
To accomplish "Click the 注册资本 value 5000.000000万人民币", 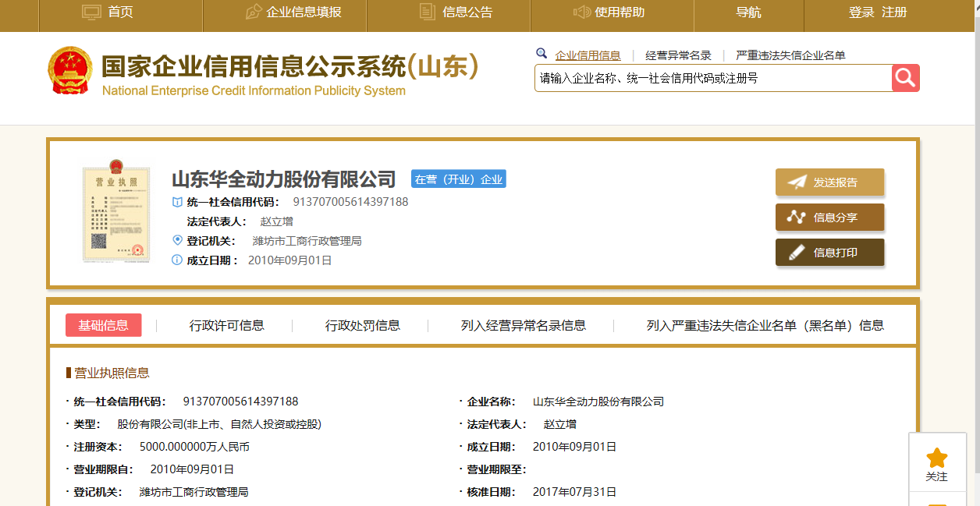I will (194, 447).
